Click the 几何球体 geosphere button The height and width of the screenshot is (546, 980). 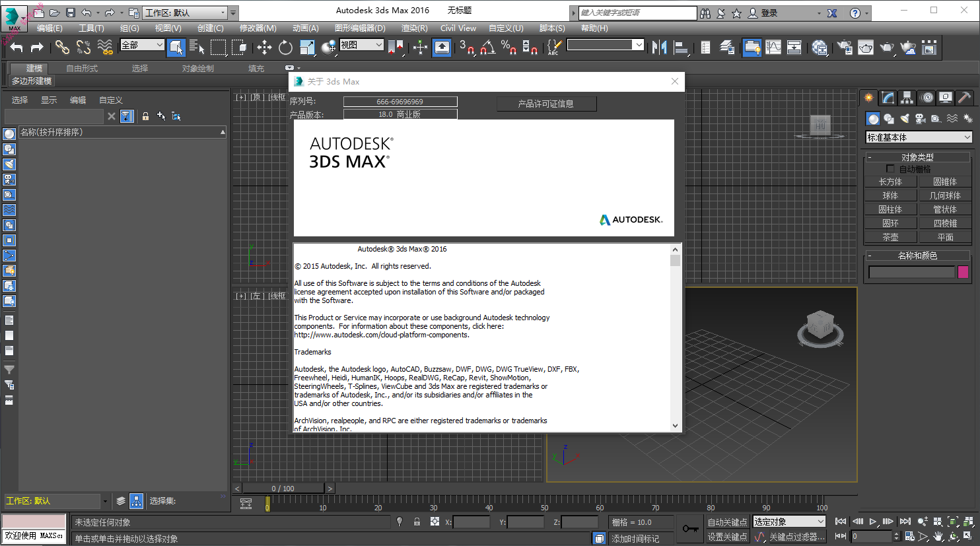[x=945, y=195]
